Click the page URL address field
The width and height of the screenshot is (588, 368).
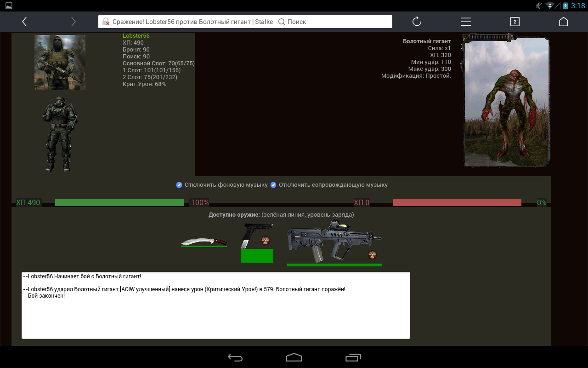coord(187,22)
